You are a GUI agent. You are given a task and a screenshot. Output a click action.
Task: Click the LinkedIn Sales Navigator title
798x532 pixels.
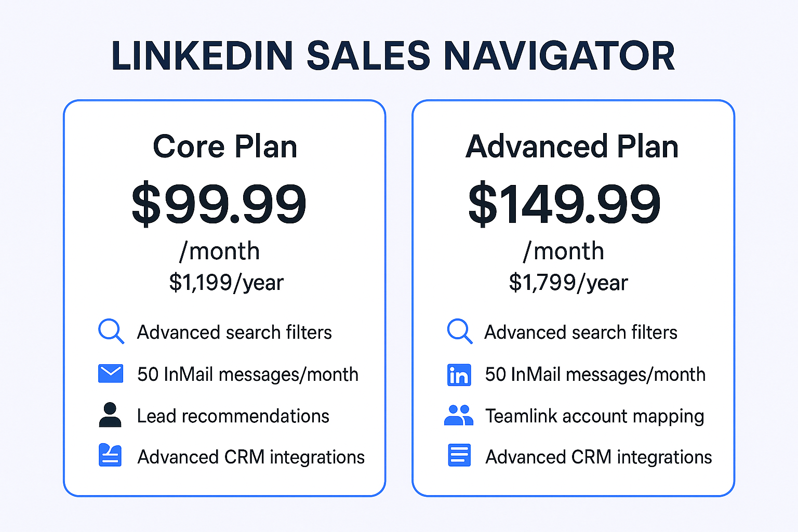(393, 56)
